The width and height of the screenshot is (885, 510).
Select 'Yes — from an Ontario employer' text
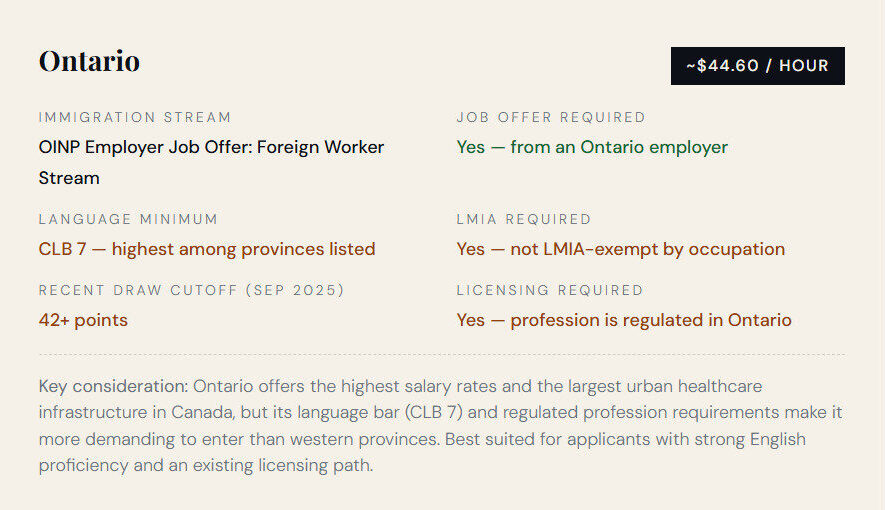592,147
